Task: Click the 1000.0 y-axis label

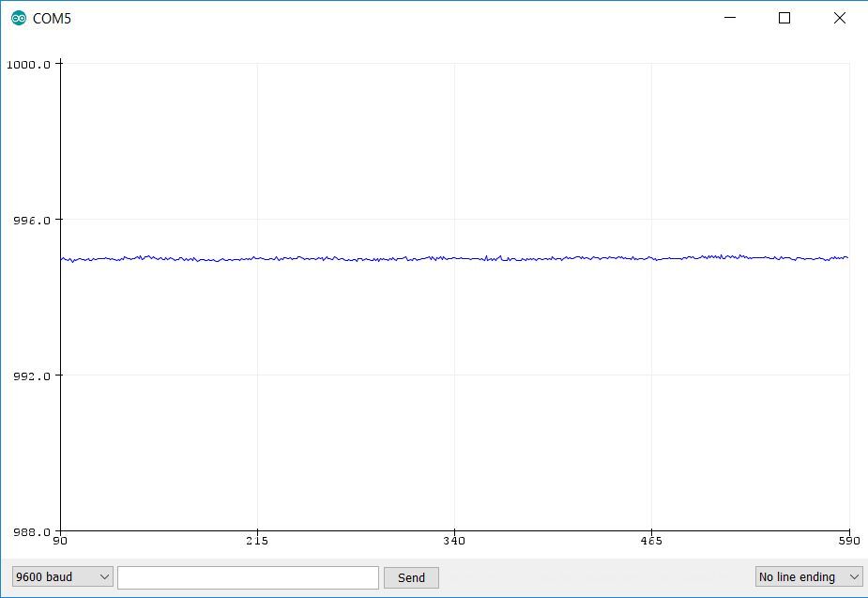Action: click(28, 65)
